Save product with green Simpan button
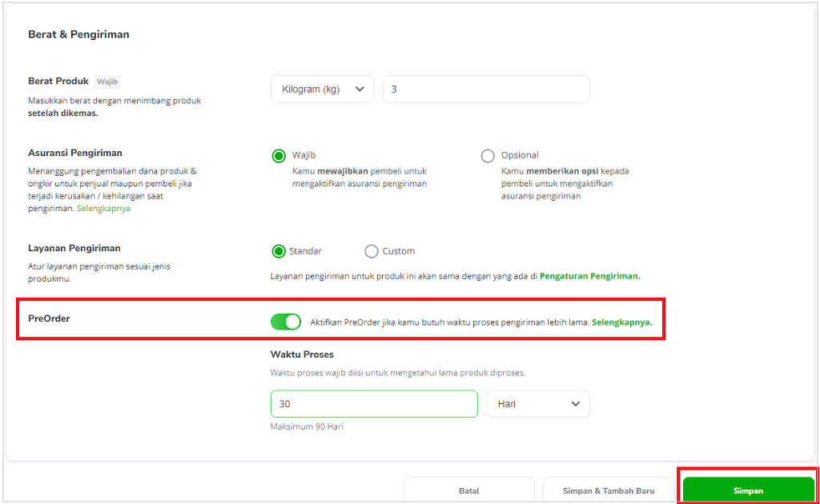The image size is (820, 504). pyautogui.click(x=749, y=490)
